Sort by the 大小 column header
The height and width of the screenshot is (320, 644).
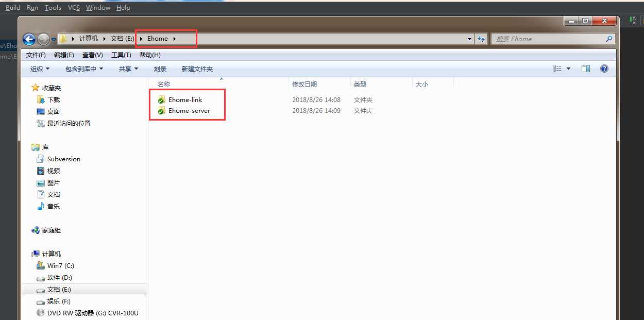[x=421, y=84]
